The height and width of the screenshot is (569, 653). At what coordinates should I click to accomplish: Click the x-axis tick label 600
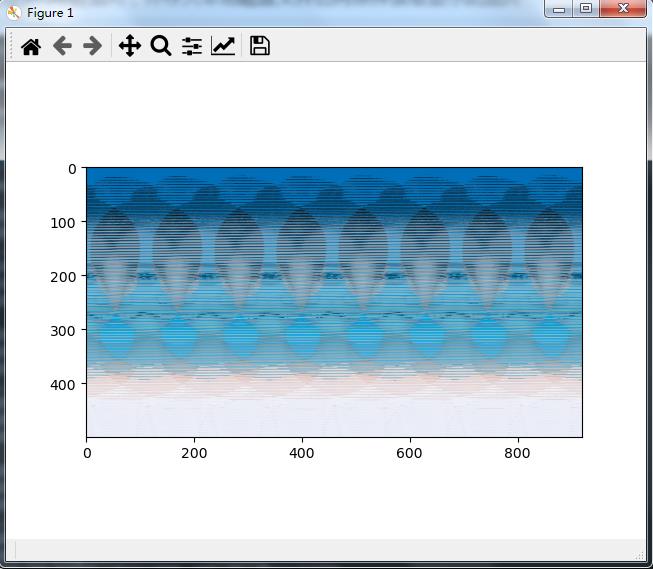pos(409,453)
